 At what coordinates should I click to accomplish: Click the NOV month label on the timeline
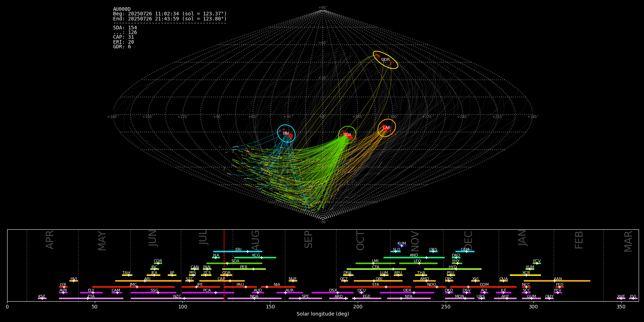tap(415, 241)
